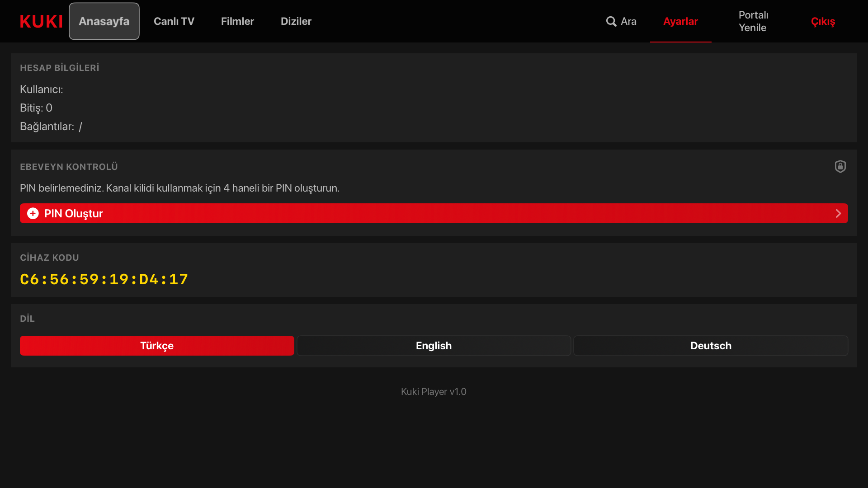Image resolution: width=868 pixels, height=488 pixels.
Task: Open Ara search
Action: pyautogui.click(x=621, y=21)
